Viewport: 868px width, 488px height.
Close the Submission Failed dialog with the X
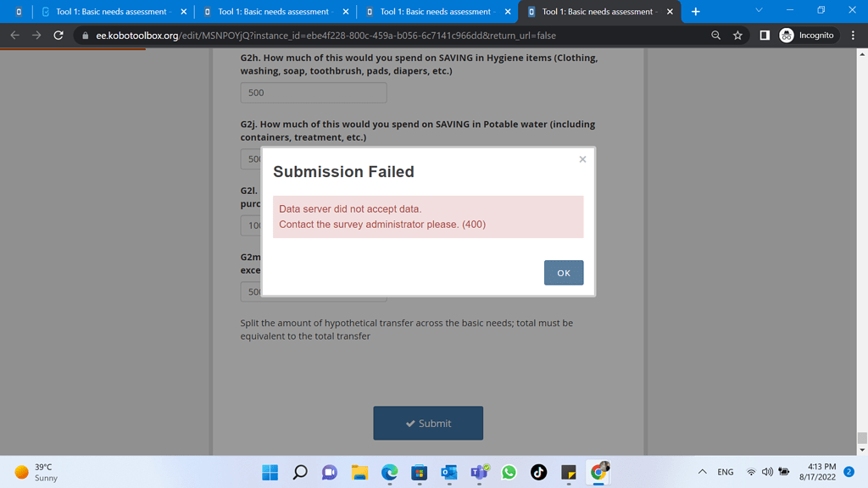point(582,158)
